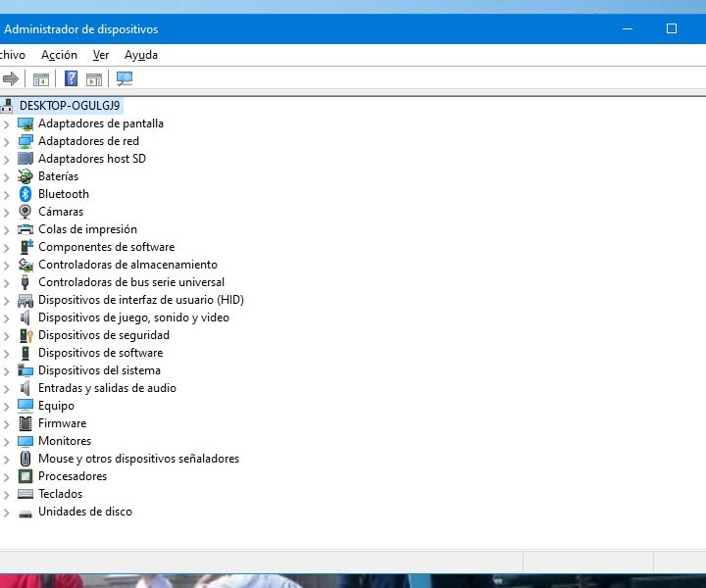This screenshot has height=588, width=706.
Task: Select Mouse y otros dispositivos señaladores label
Action: (x=138, y=459)
